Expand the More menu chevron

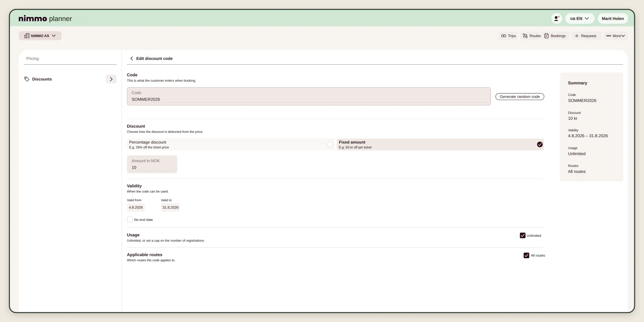pyautogui.click(x=623, y=36)
